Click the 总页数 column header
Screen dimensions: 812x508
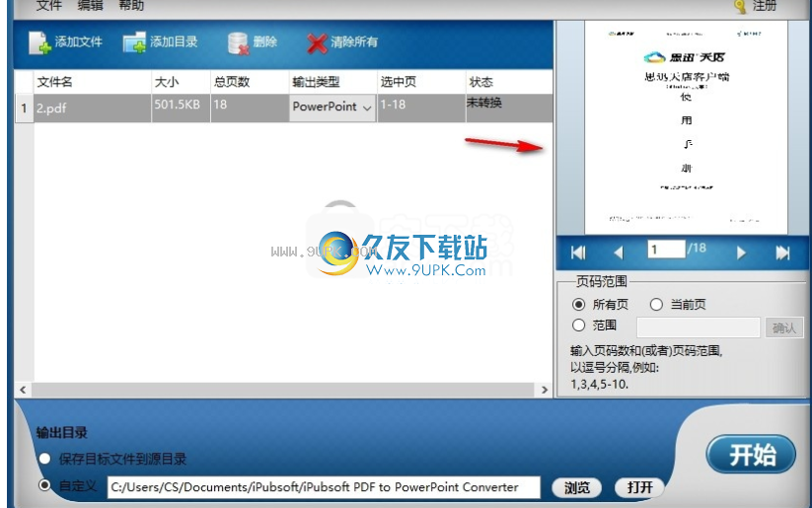pos(250,82)
